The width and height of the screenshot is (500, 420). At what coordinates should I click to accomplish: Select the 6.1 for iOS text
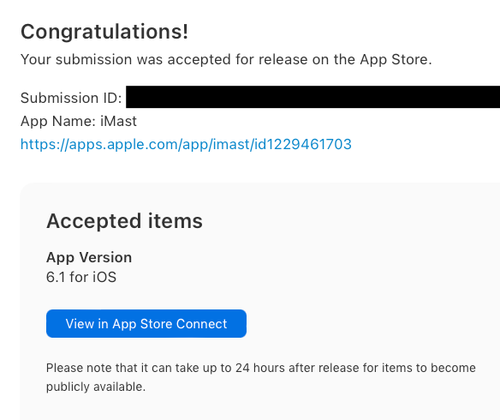(x=81, y=277)
